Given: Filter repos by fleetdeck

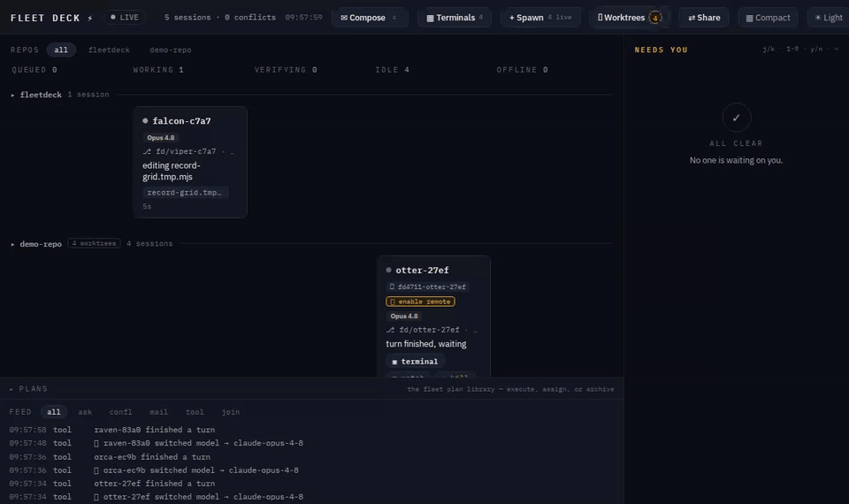Looking at the screenshot, I should pos(109,50).
